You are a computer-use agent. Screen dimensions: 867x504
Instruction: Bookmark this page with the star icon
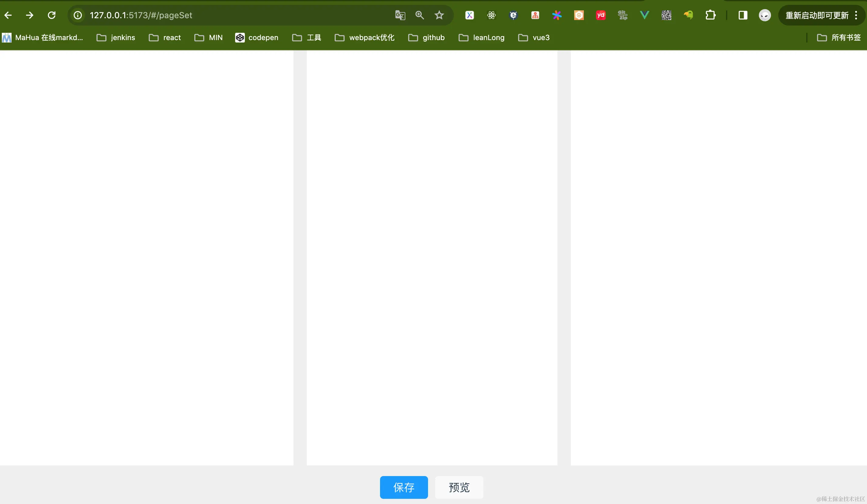point(439,15)
